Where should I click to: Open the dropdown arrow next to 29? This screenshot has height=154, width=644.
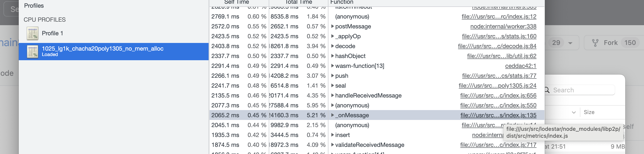[570, 42]
